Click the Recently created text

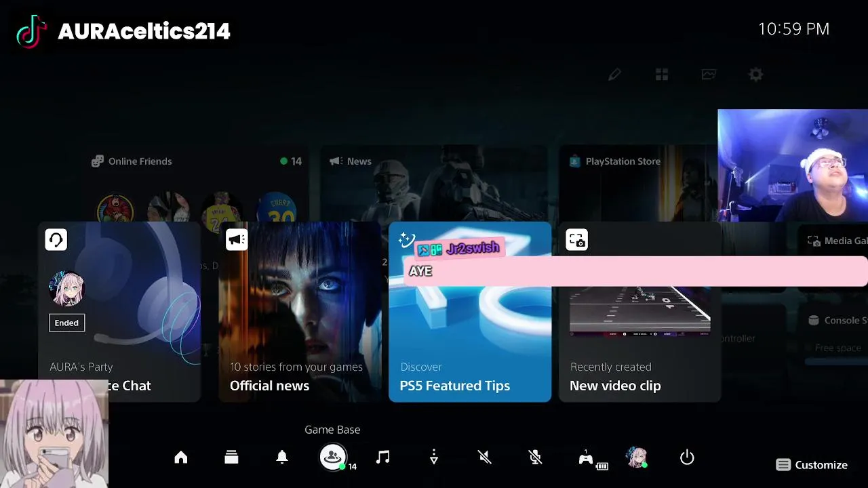610,367
